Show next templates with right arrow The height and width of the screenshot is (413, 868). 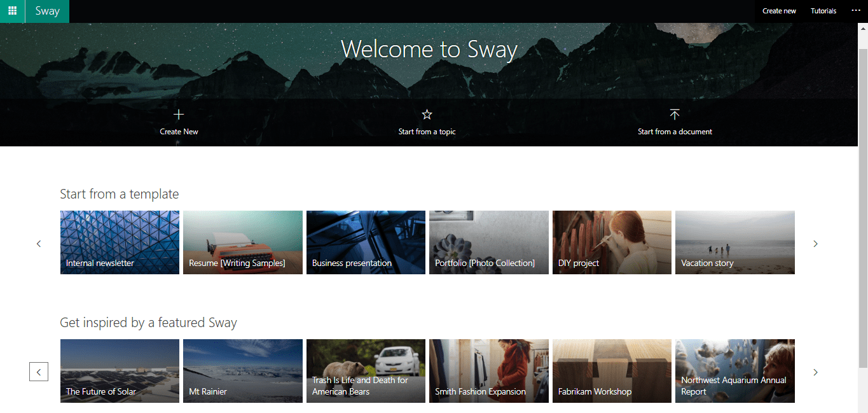tap(815, 244)
